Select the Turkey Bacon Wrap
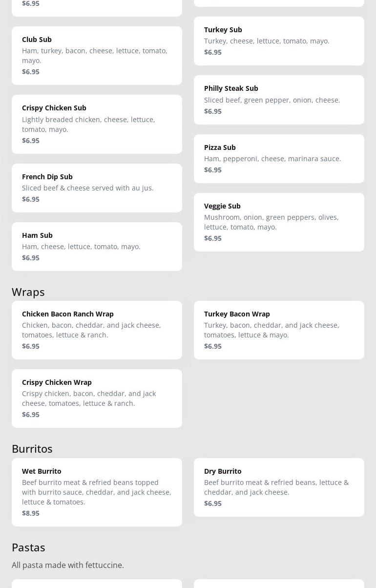376x588 pixels. pyautogui.click(x=279, y=330)
